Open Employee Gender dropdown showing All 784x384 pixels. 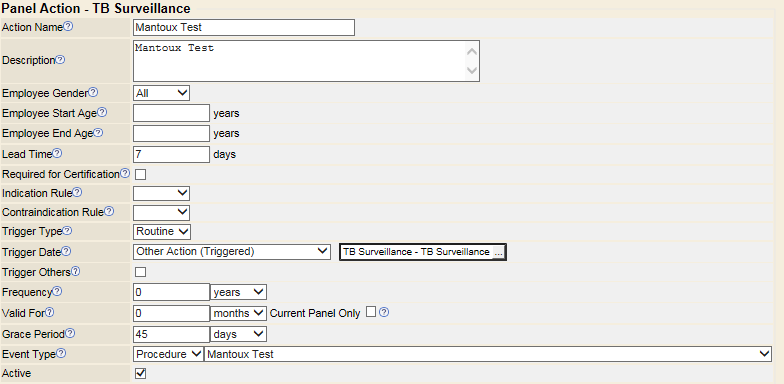tap(161, 93)
